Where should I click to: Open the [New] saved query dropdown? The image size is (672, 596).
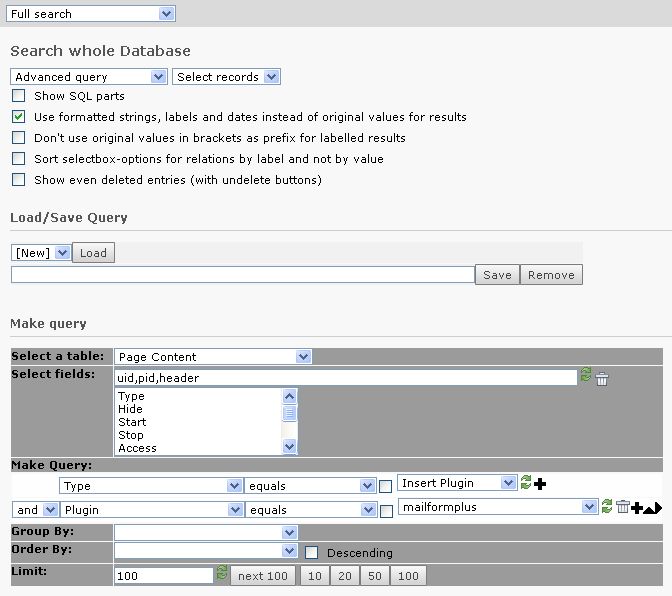click(x=41, y=253)
